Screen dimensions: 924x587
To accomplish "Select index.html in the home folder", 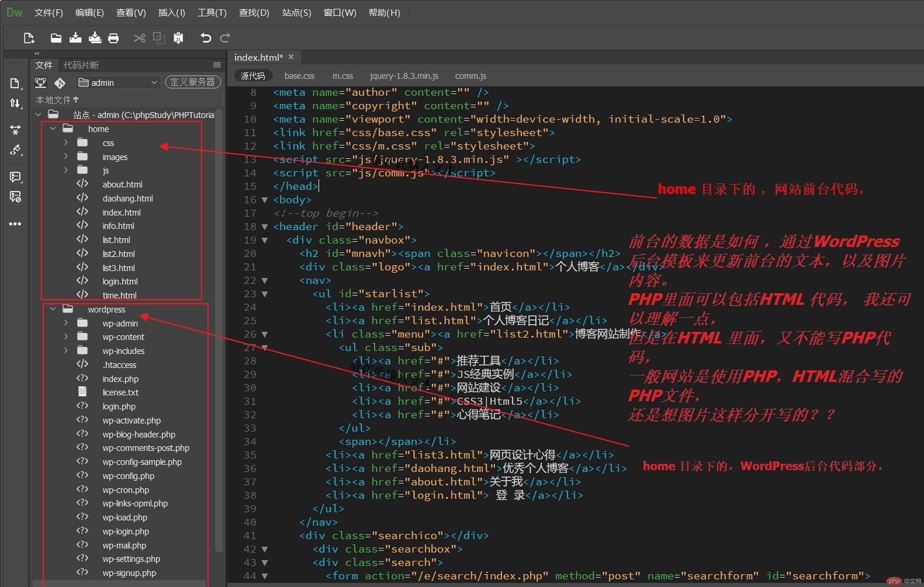I will coord(122,212).
